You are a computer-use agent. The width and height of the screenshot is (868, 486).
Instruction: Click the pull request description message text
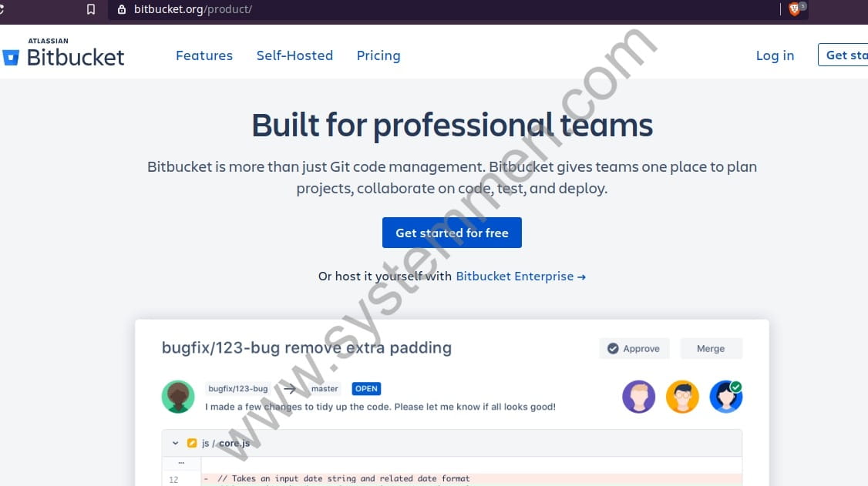pyautogui.click(x=380, y=407)
